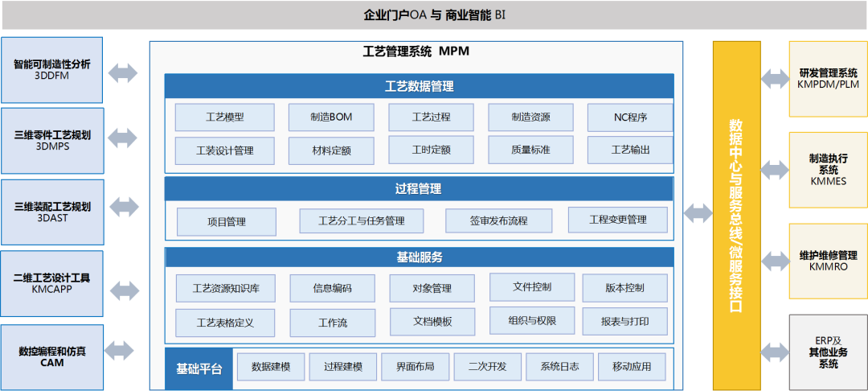Click the 企业门户OA 与 商业智能 BI banner
Screen dimensions: 868x391
[434, 15]
